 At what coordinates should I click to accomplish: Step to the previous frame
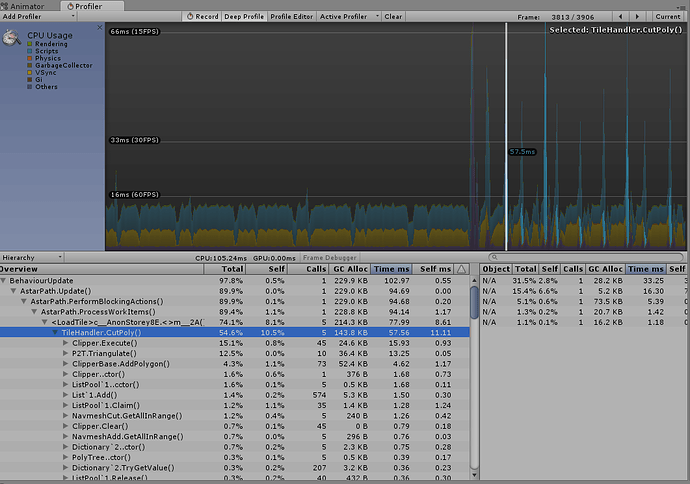pyautogui.click(x=620, y=17)
